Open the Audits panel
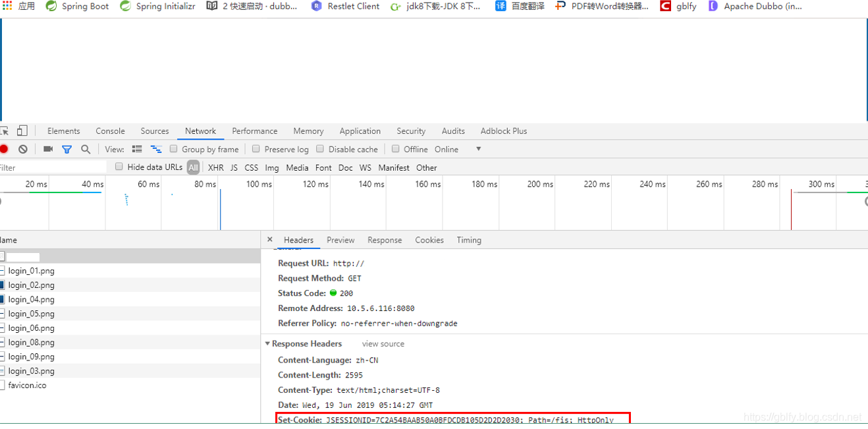Screen dimensions: 868x429 tap(453, 131)
